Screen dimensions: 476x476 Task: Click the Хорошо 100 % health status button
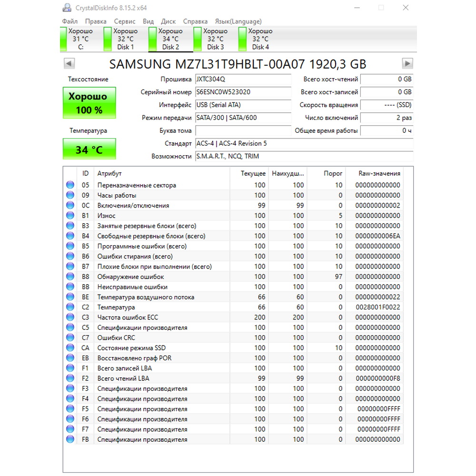click(89, 103)
